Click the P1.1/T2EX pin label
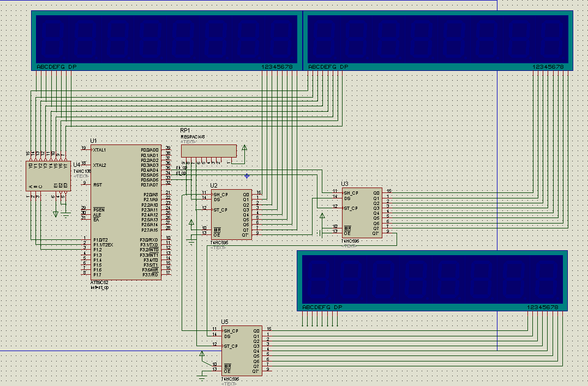The height and width of the screenshot is (386, 588). click(103, 245)
